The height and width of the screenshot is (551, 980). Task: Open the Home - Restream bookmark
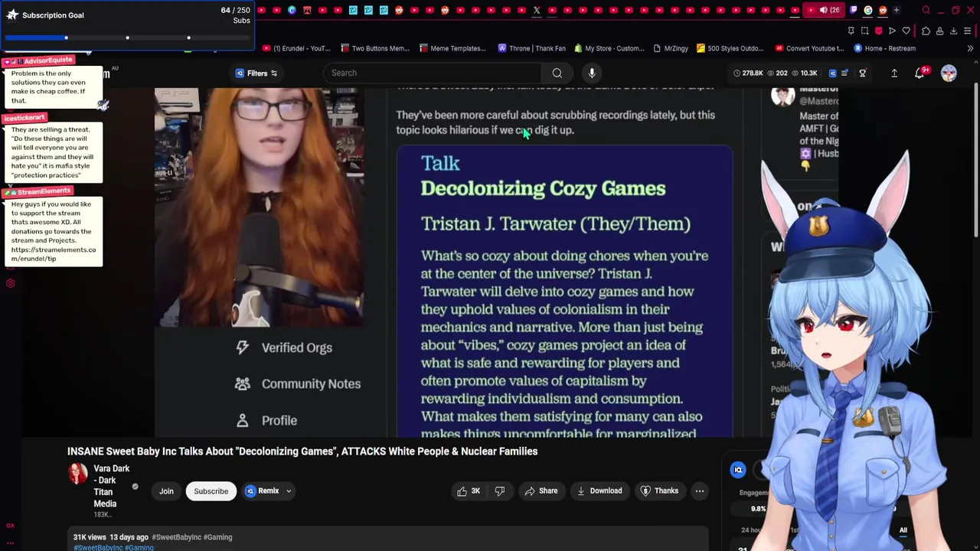[x=884, y=48]
